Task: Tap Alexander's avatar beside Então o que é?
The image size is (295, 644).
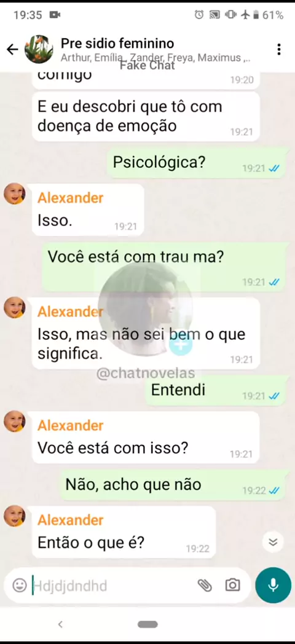Action: [x=15, y=516]
